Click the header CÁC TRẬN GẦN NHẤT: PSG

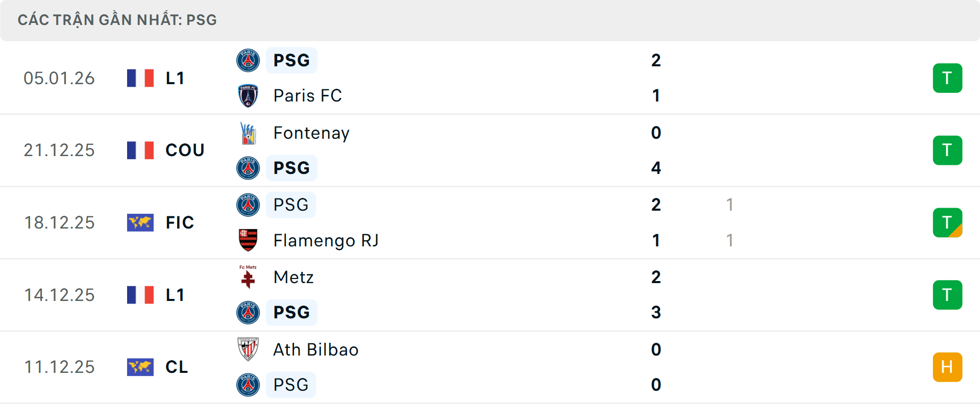pos(117,20)
